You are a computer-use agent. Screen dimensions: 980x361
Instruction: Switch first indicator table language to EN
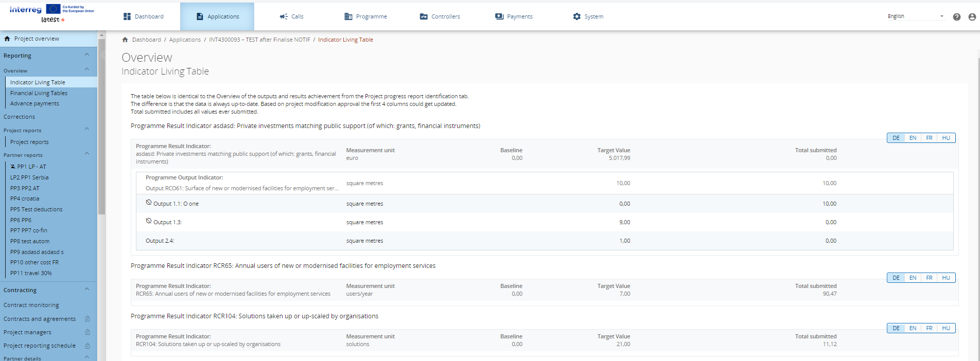coord(913,138)
